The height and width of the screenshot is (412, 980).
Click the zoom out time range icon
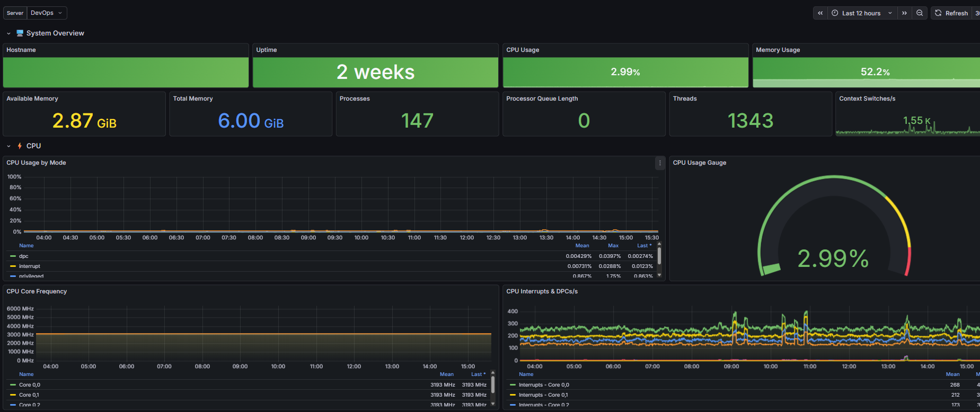[920, 13]
